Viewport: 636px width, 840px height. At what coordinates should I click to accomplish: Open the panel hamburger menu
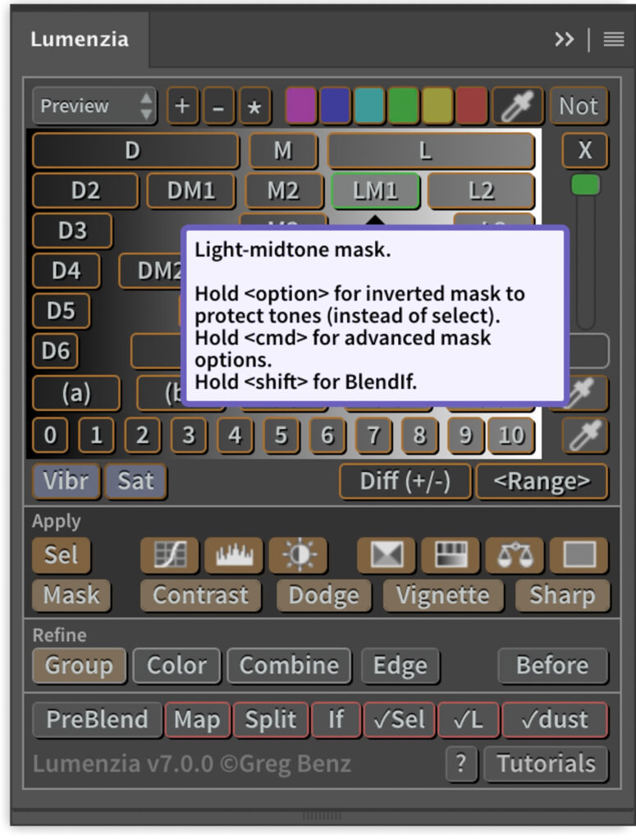[614, 39]
